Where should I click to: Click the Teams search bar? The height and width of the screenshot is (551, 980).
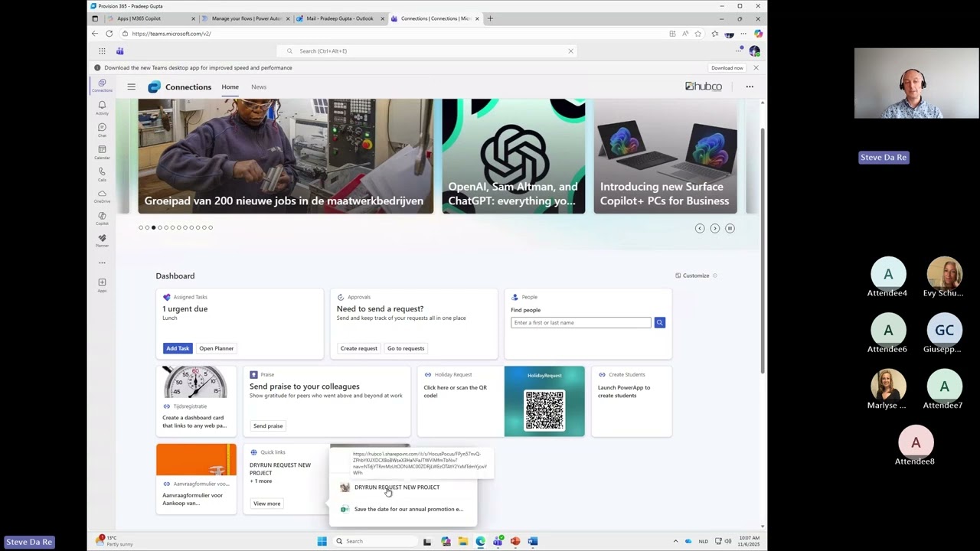(x=426, y=51)
